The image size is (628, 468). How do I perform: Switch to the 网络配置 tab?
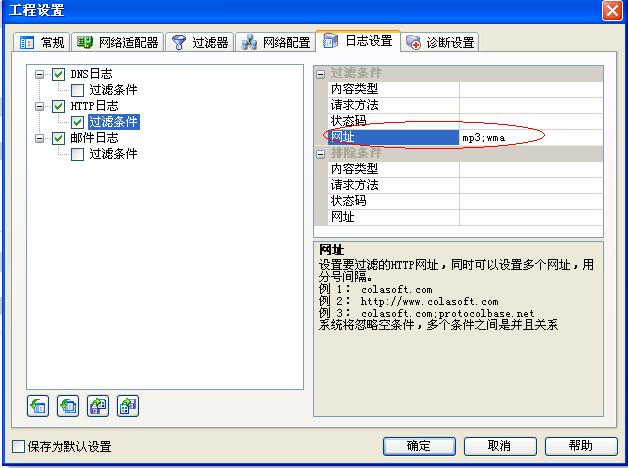pos(276,42)
